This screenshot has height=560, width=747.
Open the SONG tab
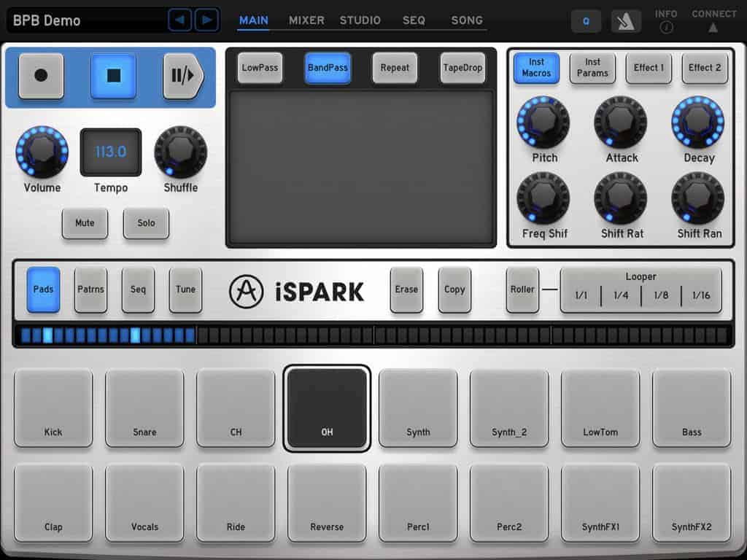click(466, 20)
